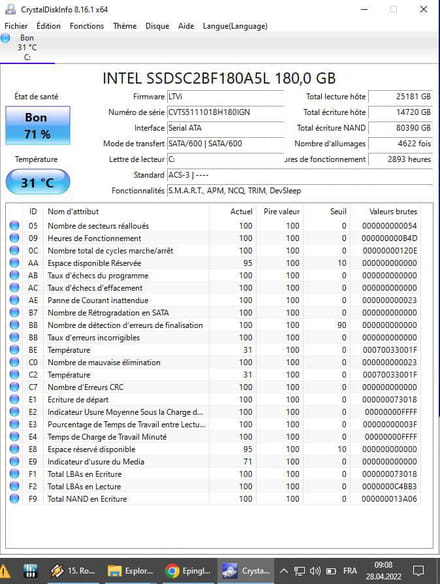The width and height of the screenshot is (440, 584).
Task: Click the Total écriture hôte value 14720 GB
Action: pyautogui.click(x=401, y=112)
